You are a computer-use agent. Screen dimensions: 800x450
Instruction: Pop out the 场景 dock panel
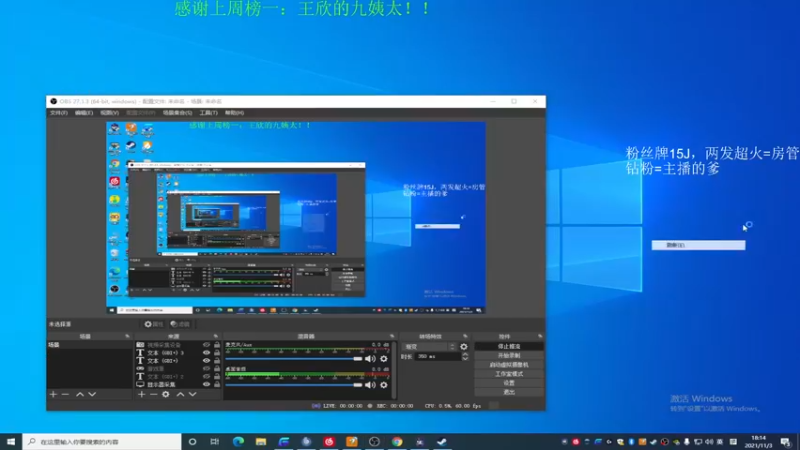(127, 336)
